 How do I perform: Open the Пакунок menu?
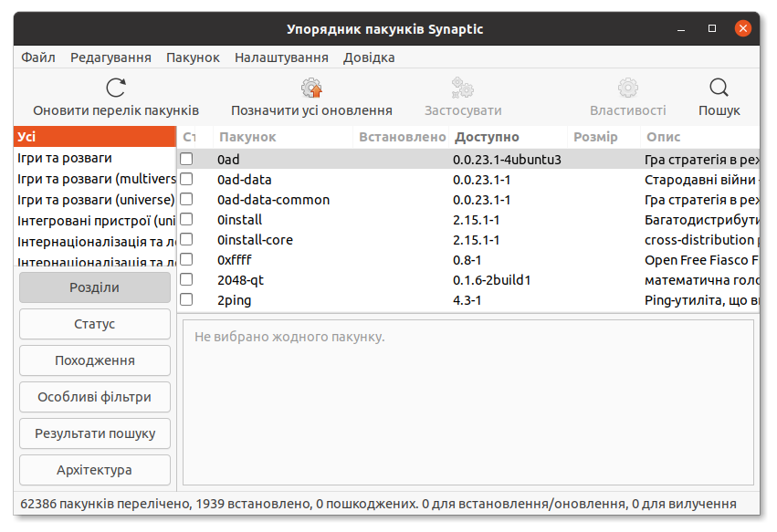[x=193, y=57]
